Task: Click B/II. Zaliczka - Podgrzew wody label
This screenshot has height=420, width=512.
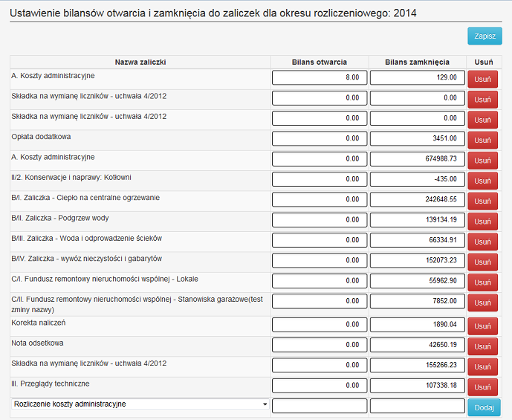Action: 60,218
